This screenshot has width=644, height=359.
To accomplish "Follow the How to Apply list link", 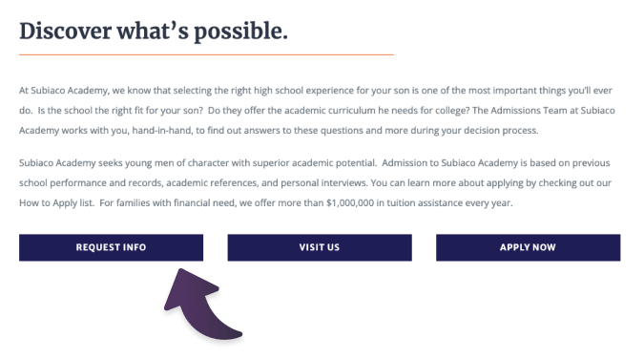I will (x=56, y=203).
